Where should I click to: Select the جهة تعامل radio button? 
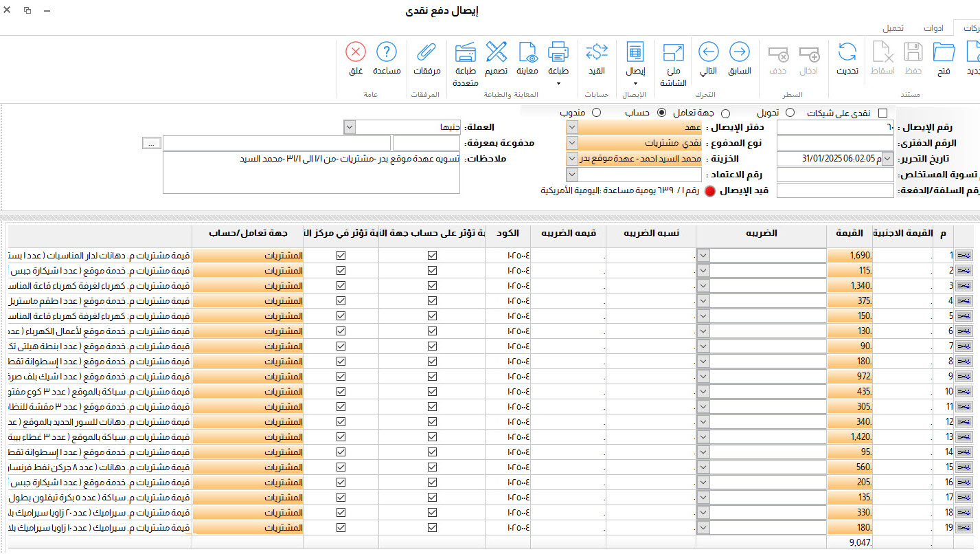coord(725,113)
